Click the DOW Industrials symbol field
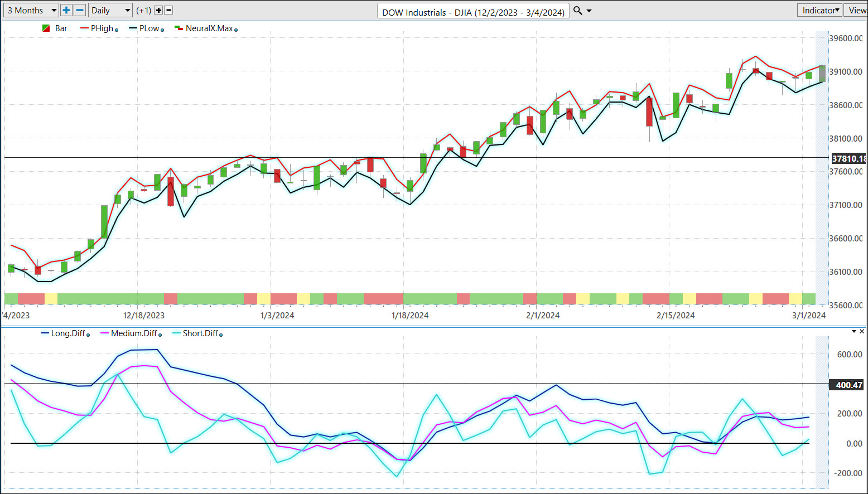This screenshot has height=494, width=868. [x=473, y=12]
